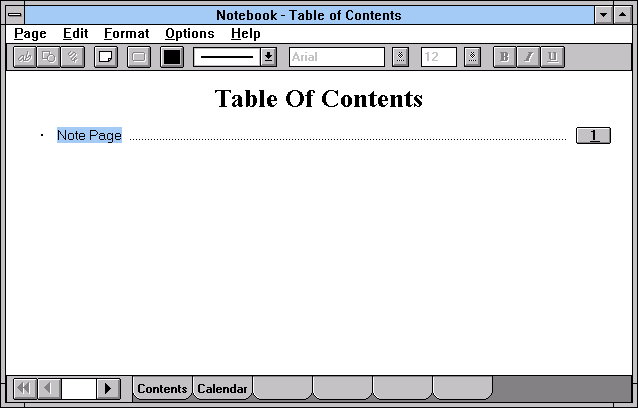The width and height of the screenshot is (638, 408).
Task: Select the scribble eraser tool icon
Action: [73, 57]
